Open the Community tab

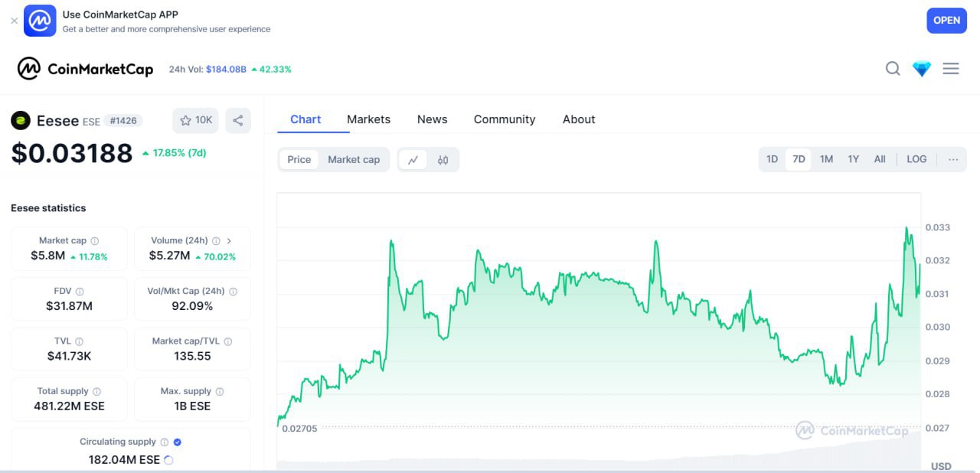(504, 119)
